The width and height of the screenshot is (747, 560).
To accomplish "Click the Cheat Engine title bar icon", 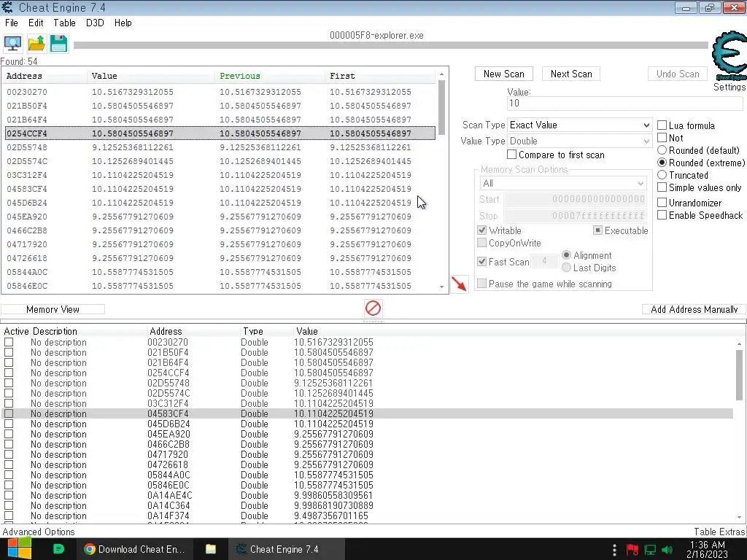I will click(x=7, y=7).
